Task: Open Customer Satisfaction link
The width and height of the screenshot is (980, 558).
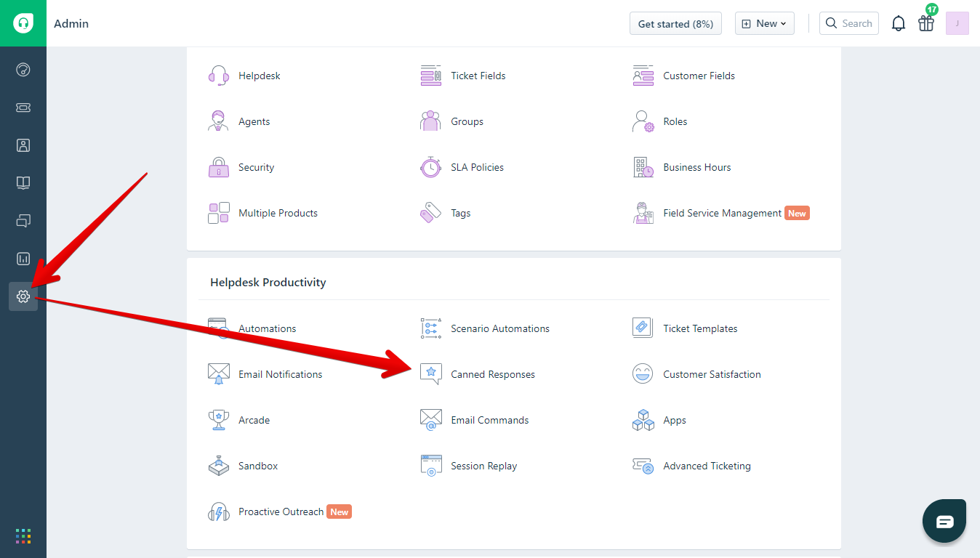Action: click(712, 374)
